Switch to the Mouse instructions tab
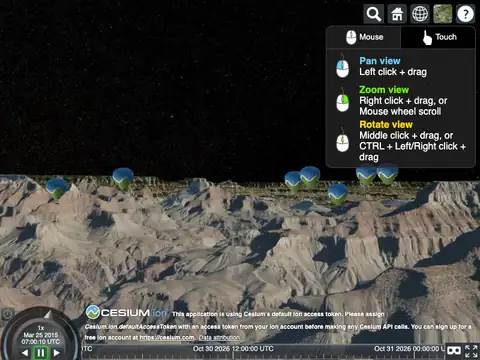This screenshot has height=360, width=480. pyautogui.click(x=364, y=37)
